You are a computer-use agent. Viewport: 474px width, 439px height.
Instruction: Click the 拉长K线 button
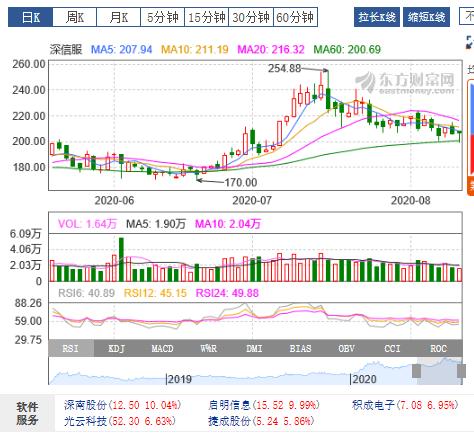377,17
